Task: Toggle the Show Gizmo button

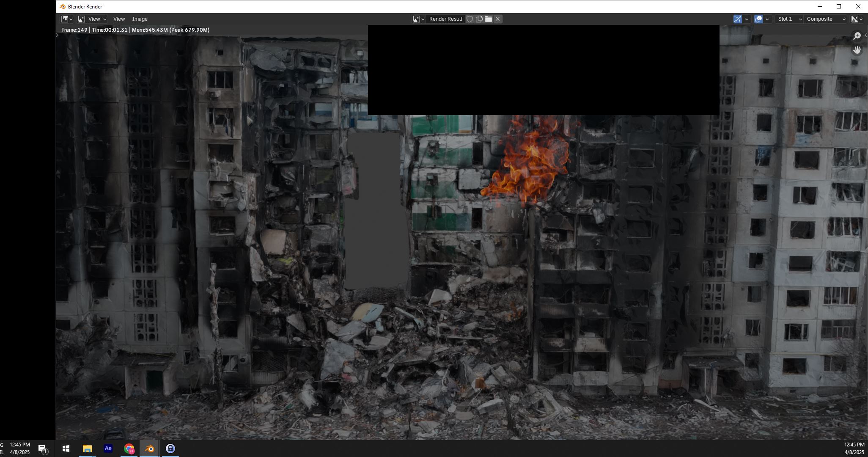Action: [738, 19]
